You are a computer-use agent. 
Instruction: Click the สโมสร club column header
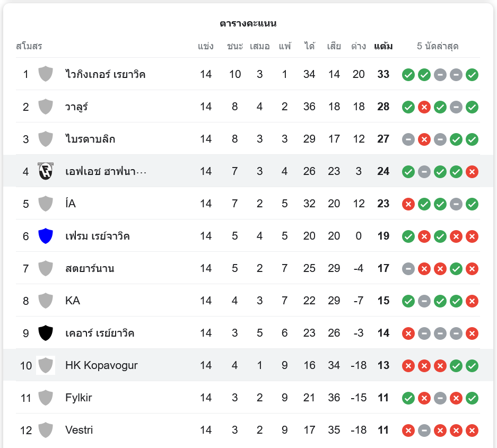[x=29, y=46]
